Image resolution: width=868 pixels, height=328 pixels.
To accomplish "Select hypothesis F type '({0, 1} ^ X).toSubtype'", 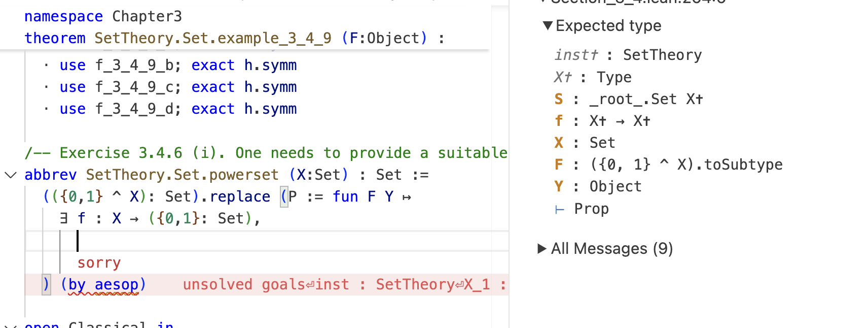I will 686,165.
